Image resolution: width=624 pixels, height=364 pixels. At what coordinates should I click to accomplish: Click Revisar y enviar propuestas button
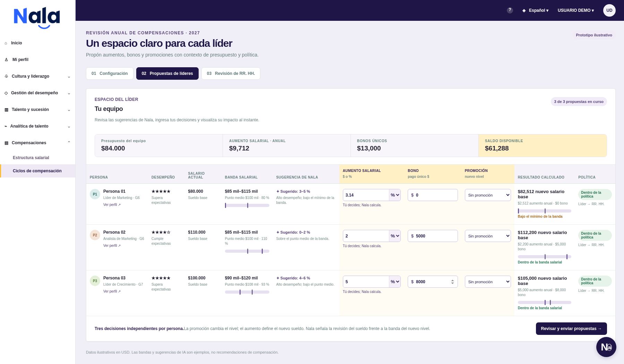coord(571,329)
